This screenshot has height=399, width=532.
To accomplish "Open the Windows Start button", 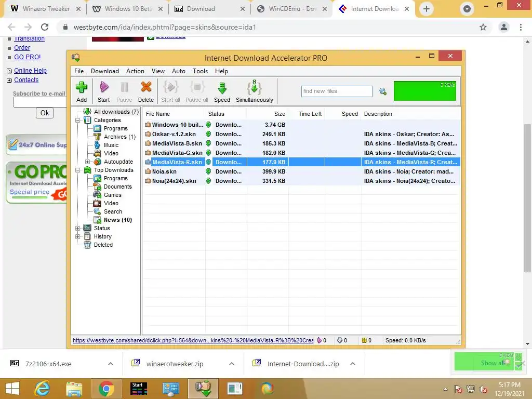I will (12, 389).
